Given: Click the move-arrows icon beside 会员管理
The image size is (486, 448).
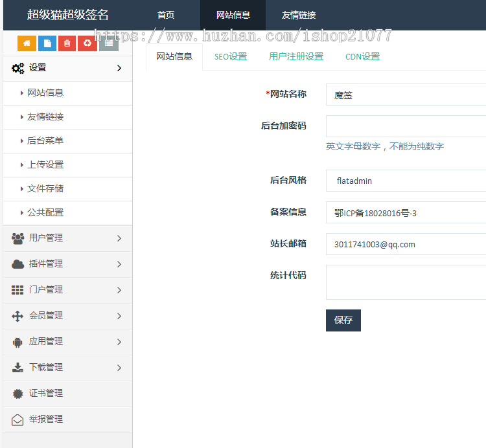Looking at the screenshot, I should tap(17, 316).
